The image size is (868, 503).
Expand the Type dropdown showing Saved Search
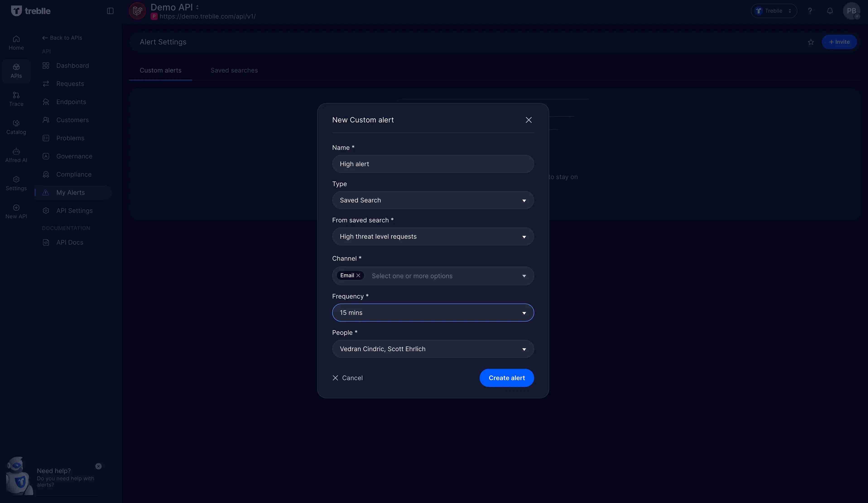pyautogui.click(x=433, y=200)
